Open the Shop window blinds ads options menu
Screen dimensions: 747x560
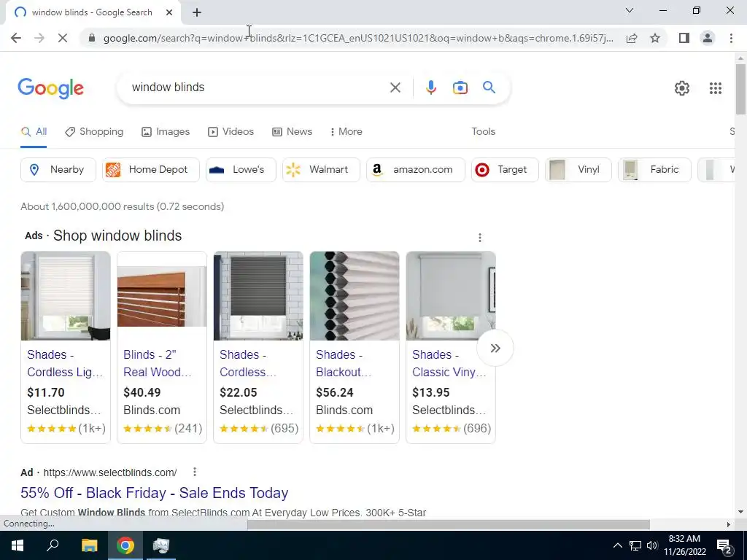click(480, 238)
